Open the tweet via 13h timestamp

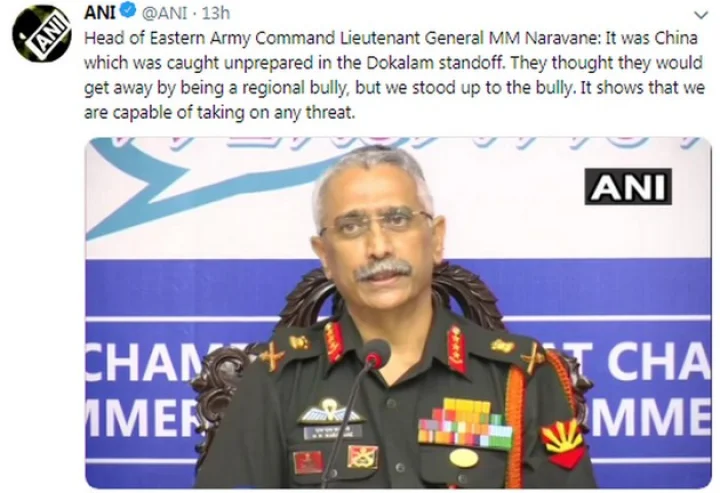pyautogui.click(x=215, y=13)
